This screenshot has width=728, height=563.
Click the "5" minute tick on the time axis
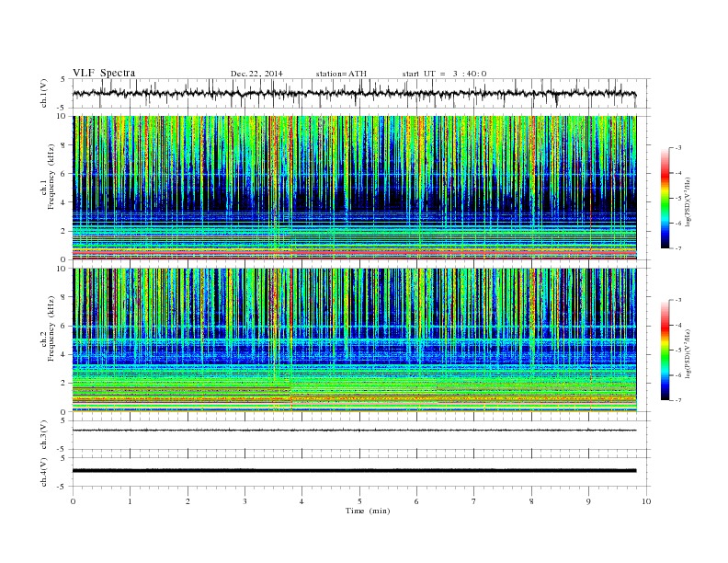point(359,501)
